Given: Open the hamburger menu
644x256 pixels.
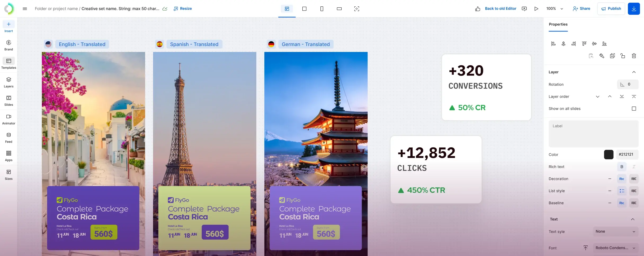Looking at the screenshot, I should click(x=25, y=9).
